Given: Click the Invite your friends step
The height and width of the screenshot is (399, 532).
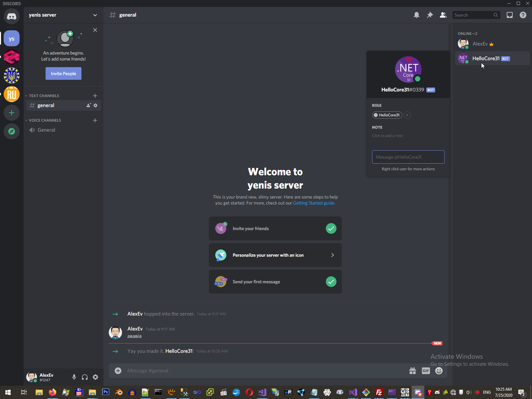Looking at the screenshot, I should (x=275, y=228).
